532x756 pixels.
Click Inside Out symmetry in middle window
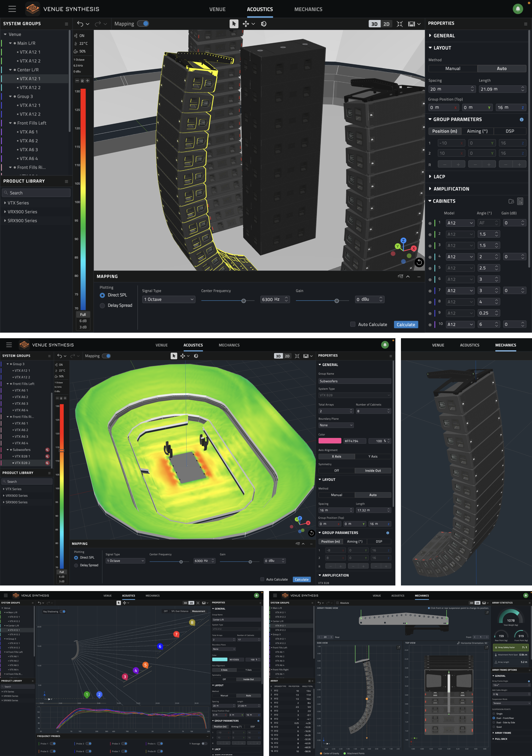[373, 471]
